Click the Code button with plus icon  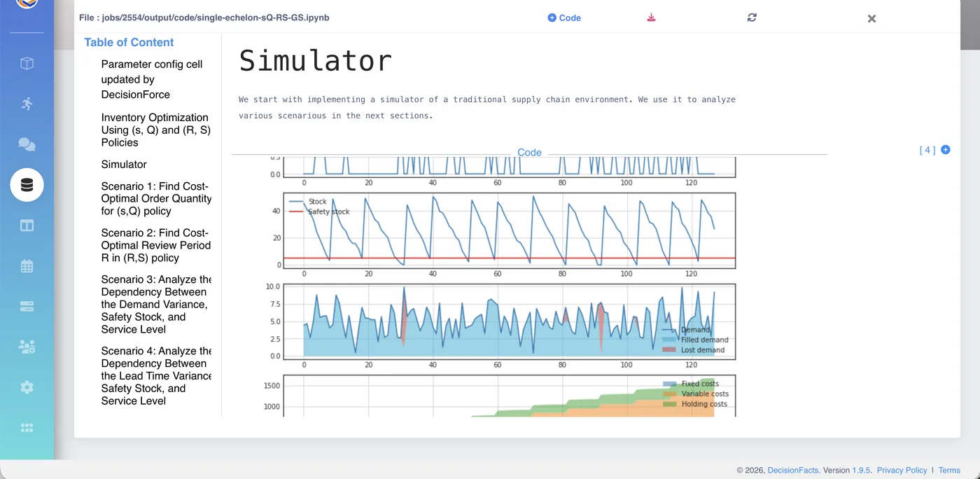pos(564,18)
